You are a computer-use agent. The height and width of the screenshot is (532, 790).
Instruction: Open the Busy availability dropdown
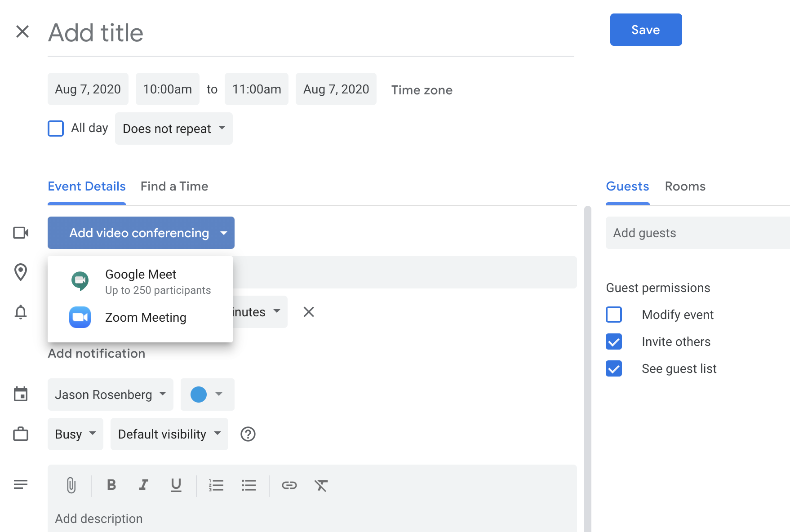(75, 434)
